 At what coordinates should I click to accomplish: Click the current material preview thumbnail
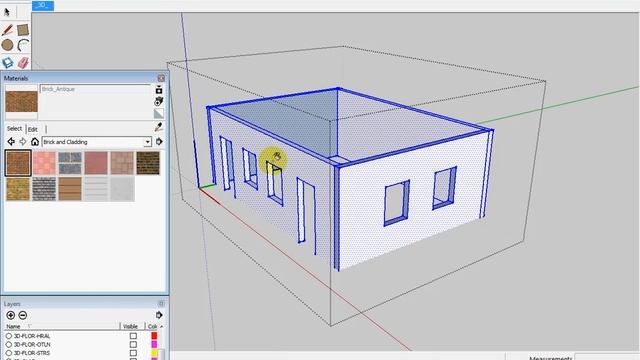(21, 102)
